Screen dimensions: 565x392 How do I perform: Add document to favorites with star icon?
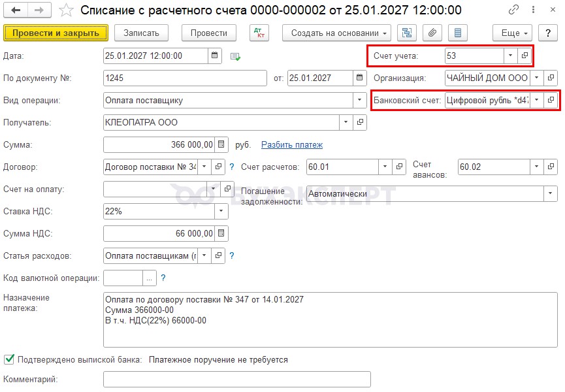click(x=66, y=10)
